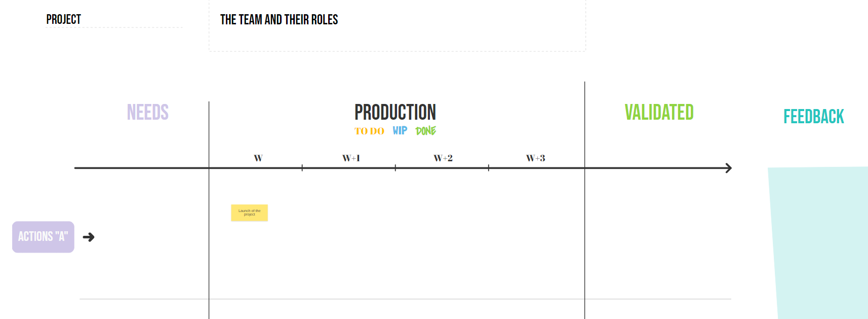The width and height of the screenshot is (868, 319).
Task: Click the VALIDATED column heading
Action: point(659,112)
